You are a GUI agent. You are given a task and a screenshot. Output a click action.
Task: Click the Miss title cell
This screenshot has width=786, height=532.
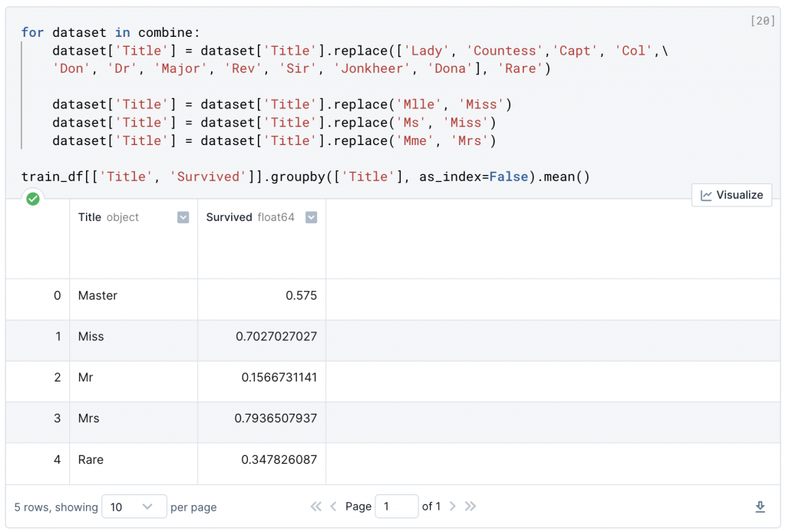tap(91, 336)
